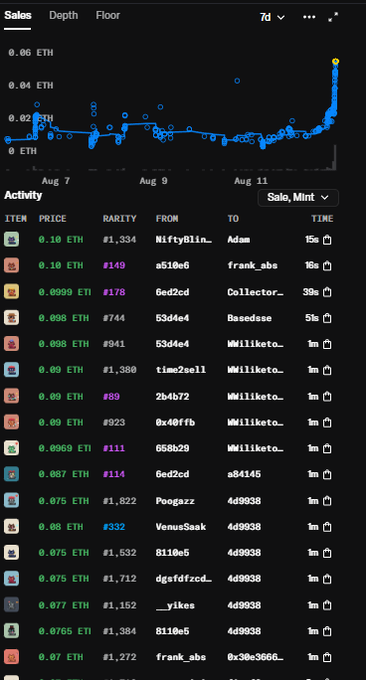Switch to the Sales tab
366x680 pixels.
coord(18,16)
